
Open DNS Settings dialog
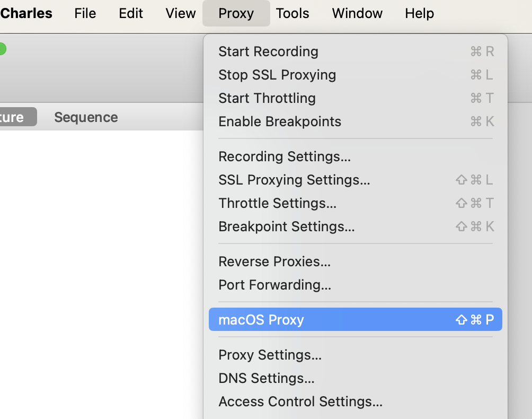pyautogui.click(x=266, y=378)
